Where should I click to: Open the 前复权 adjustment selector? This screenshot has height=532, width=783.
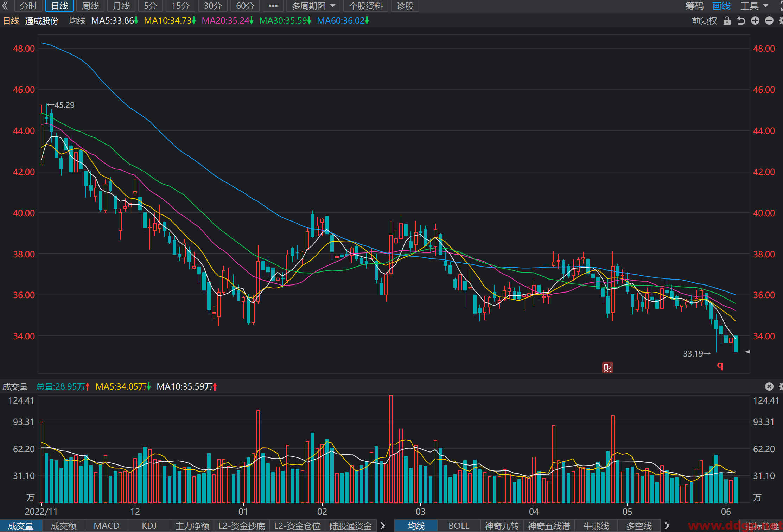pos(704,21)
